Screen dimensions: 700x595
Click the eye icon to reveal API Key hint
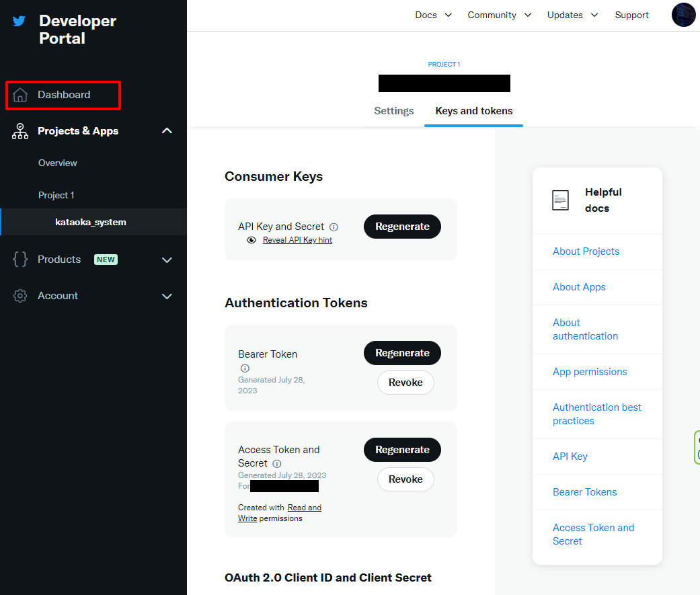[251, 240]
